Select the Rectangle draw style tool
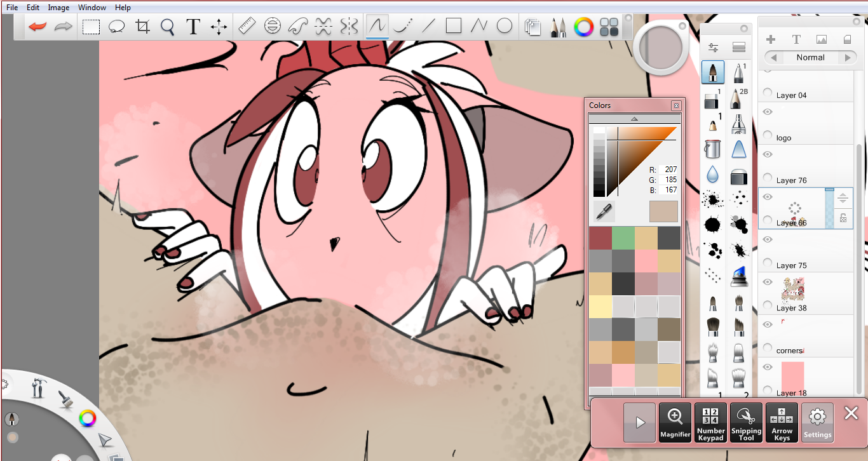Screen dimensions: 868x461 click(454, 26)
